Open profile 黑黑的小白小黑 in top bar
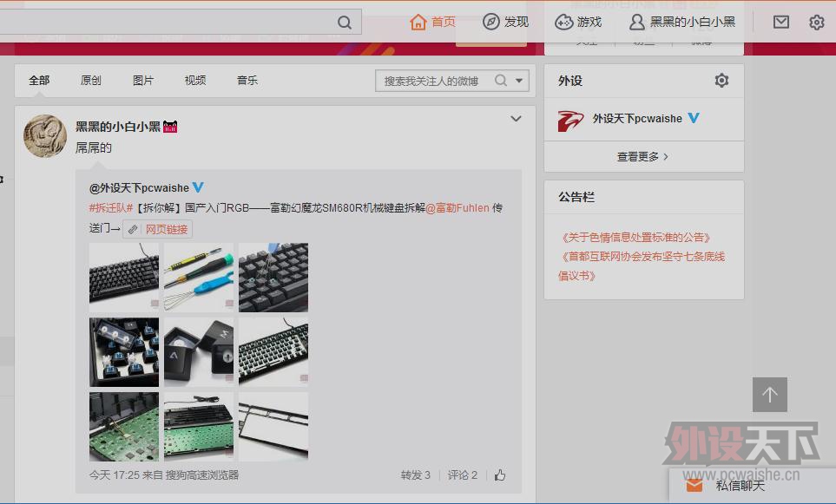The image size is (836, 504). [682, 22]
